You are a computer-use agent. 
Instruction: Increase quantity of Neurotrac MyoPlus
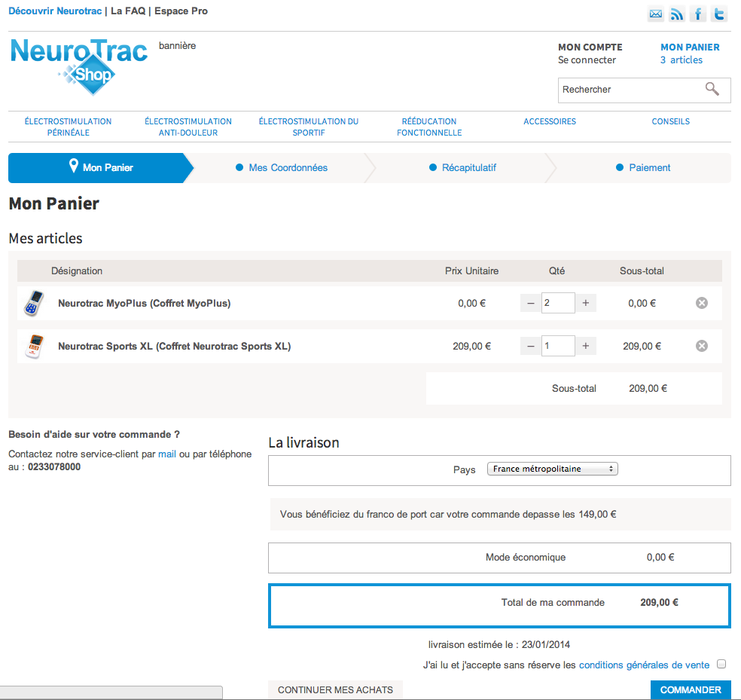(586, 303)
